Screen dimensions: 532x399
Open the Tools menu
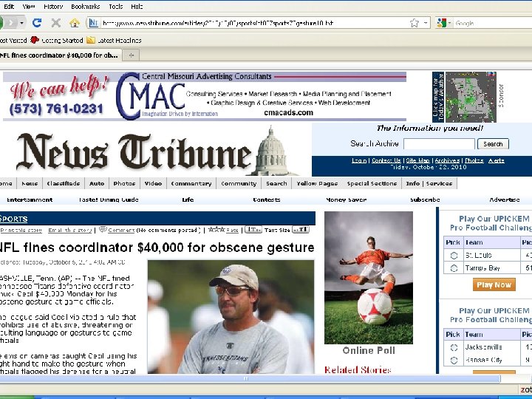pos(116,7)
